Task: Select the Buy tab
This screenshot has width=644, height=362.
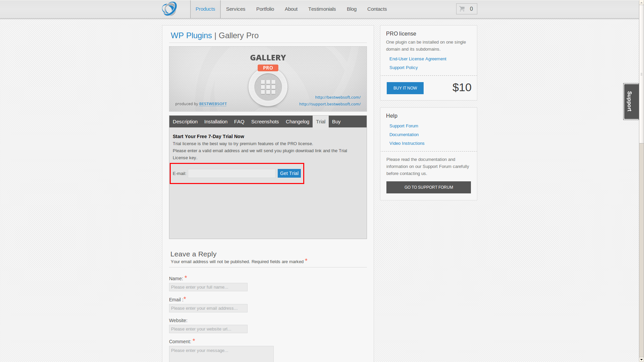Action: (336, 122)
